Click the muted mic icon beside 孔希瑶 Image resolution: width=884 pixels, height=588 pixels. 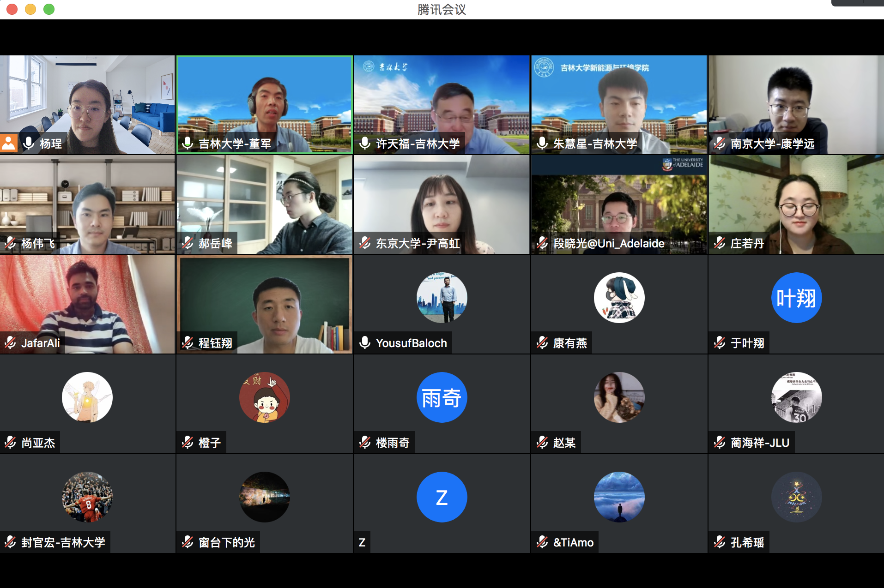tap(720, 542)
